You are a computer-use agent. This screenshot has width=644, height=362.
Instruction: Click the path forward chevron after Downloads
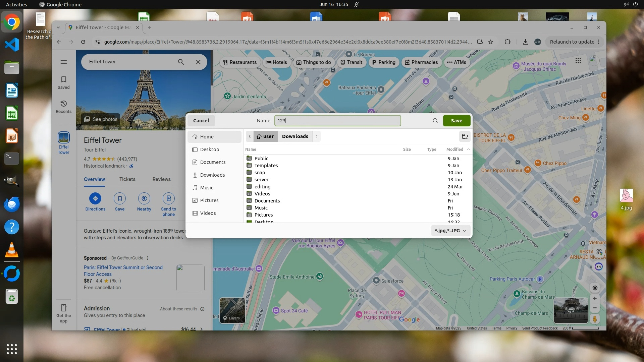pos(316,136)
